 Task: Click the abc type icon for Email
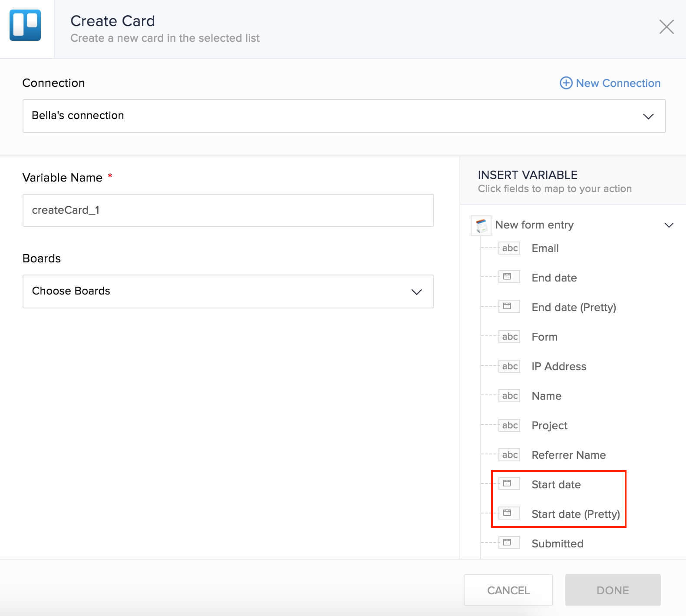[510, 248]
